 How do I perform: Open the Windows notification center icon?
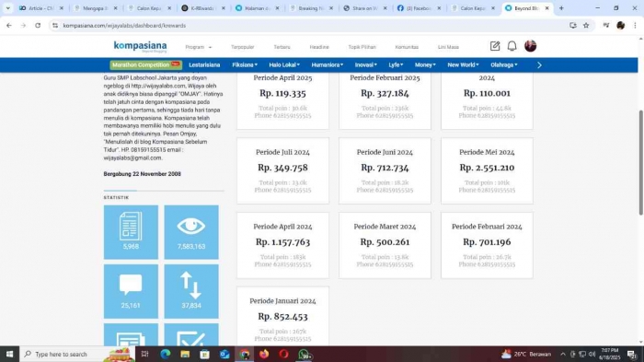click(632, 355)
